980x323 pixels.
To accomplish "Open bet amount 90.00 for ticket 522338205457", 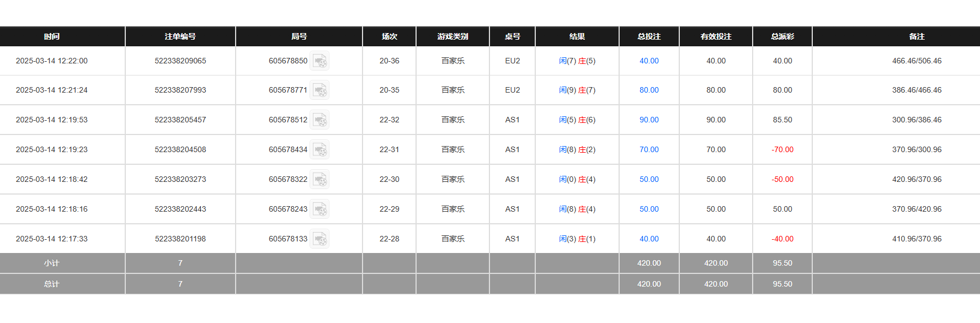I will click(x=649, y=120).
